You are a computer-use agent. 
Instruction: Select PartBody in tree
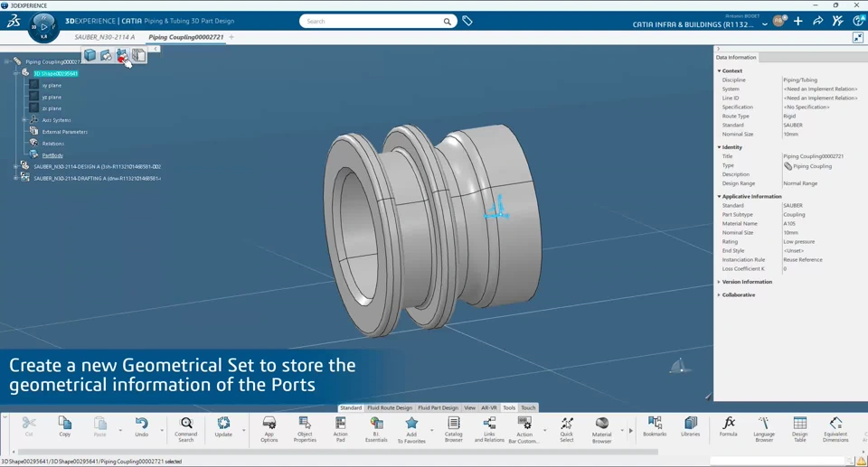tap(52, 155)
